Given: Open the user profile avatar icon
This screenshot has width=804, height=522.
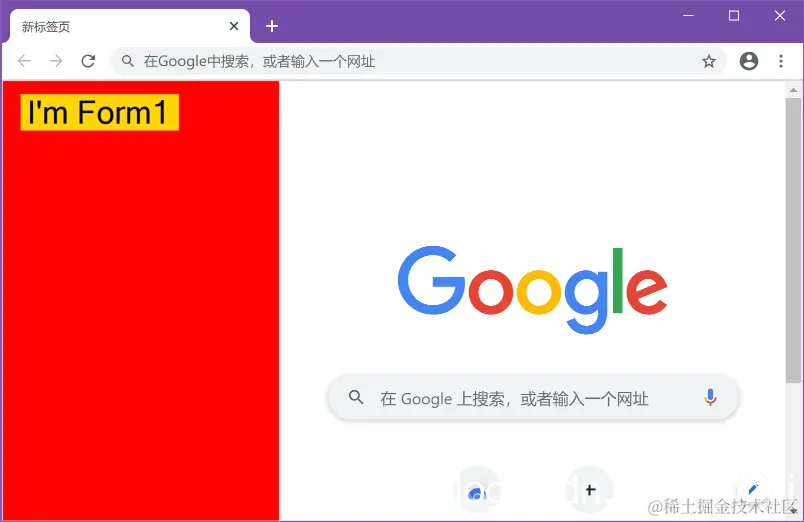Looking at the screenshot, I should click(749, 61).
